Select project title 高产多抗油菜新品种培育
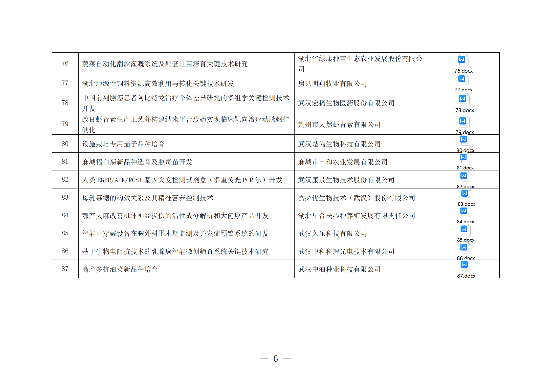The width and height of the screenshot is (555, 392). point(120,269)
